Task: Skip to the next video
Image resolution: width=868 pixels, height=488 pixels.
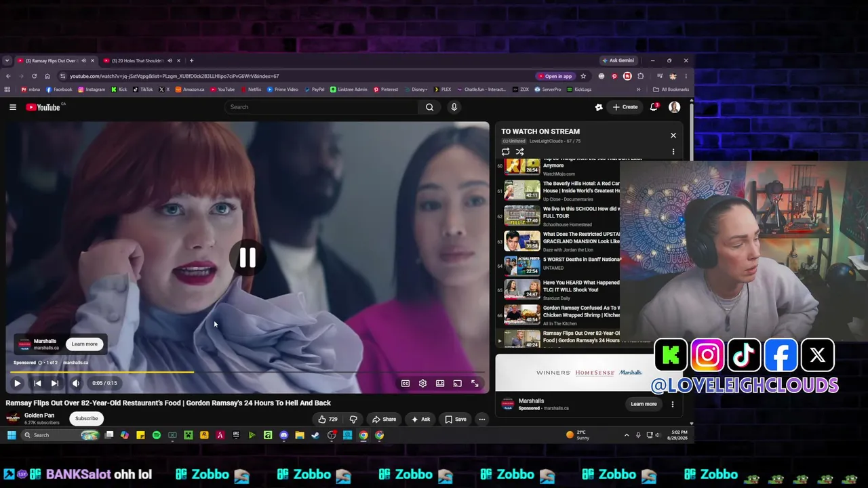Action: pyautogui.click(x=55, y=383)
